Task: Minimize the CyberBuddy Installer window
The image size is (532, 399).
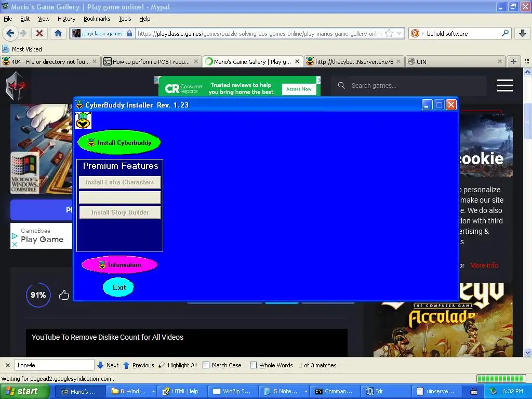Action: 427,105
